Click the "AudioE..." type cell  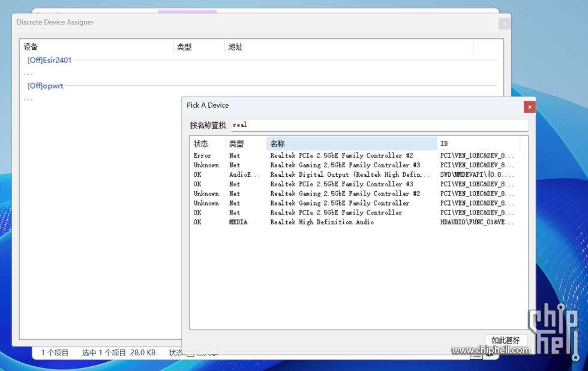[x=245, y=174]
